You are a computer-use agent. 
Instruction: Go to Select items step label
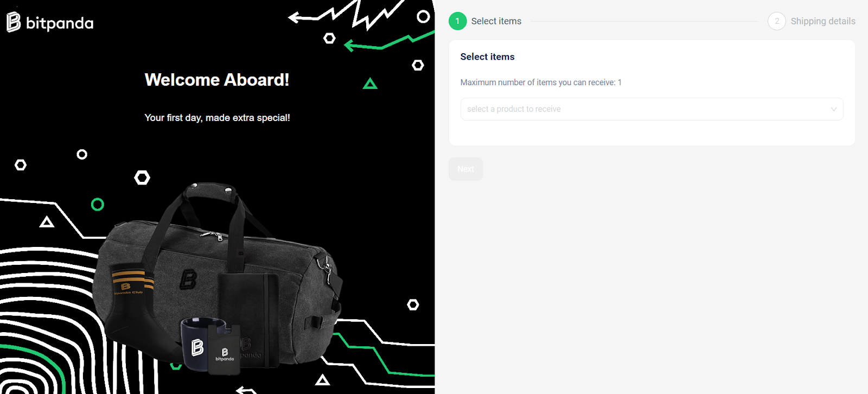pos(496,21)
